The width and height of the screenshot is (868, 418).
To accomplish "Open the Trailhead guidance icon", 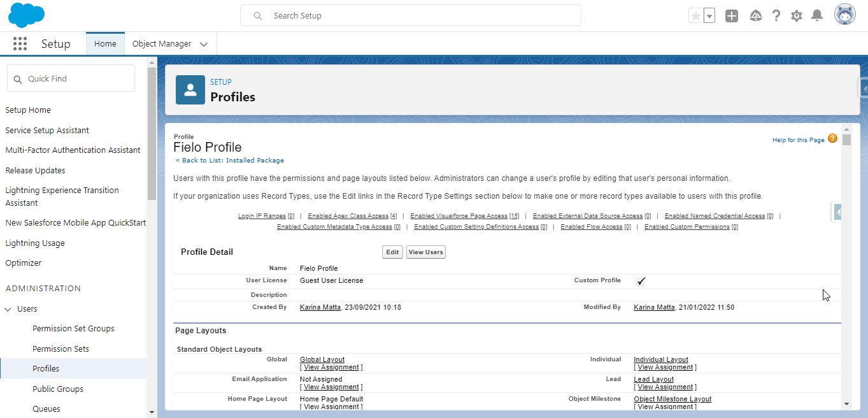I will (x=755, y=16).
